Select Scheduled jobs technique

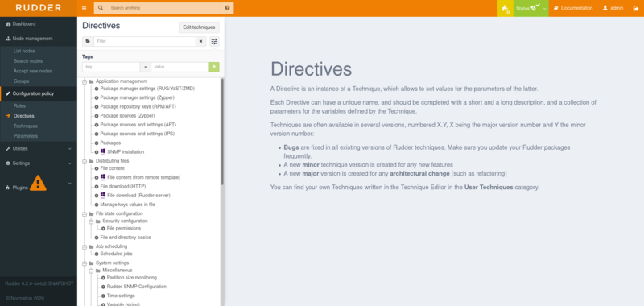(116, 254)
